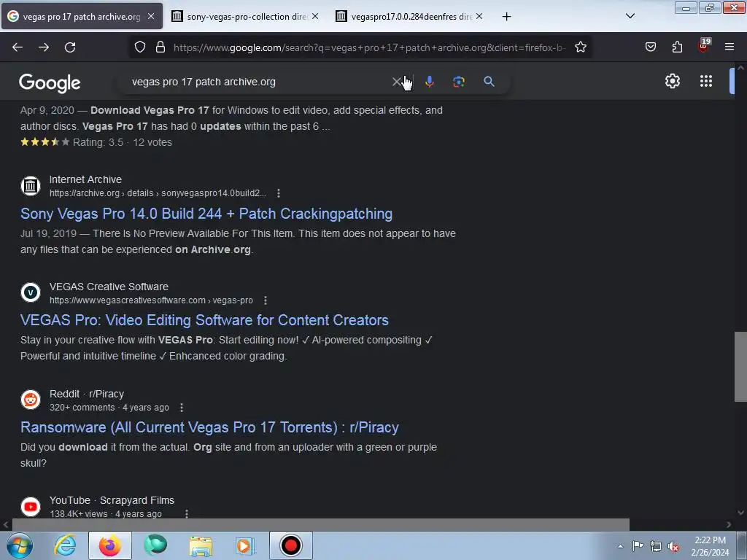Click in the Firefox address bar URL
747x560 pixels.
(370, 47)
